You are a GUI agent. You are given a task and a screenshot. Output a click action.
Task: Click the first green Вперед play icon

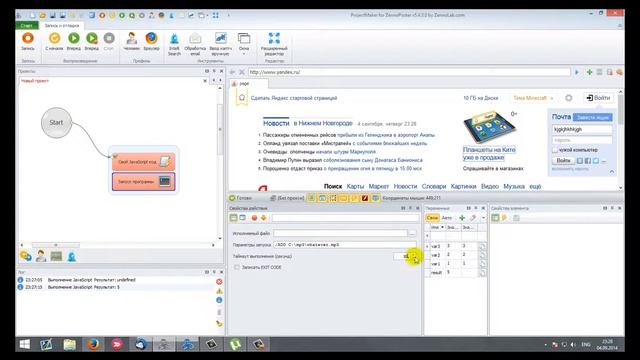point(74,38)
